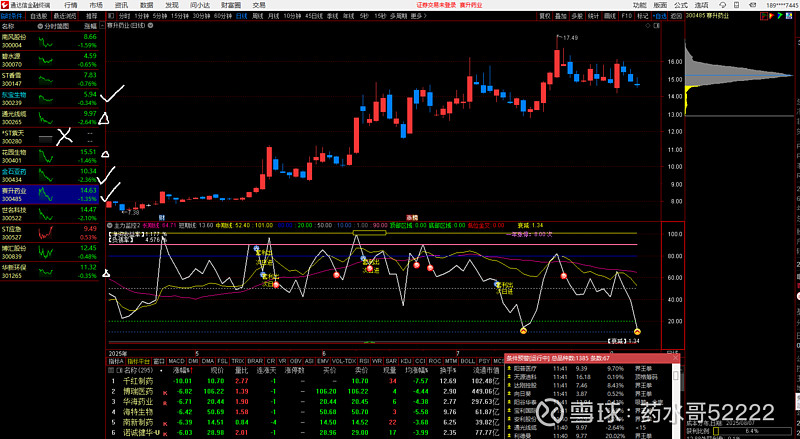Switch to the 推荐 tab
The image size is (800, 439).
pos(91,16)
